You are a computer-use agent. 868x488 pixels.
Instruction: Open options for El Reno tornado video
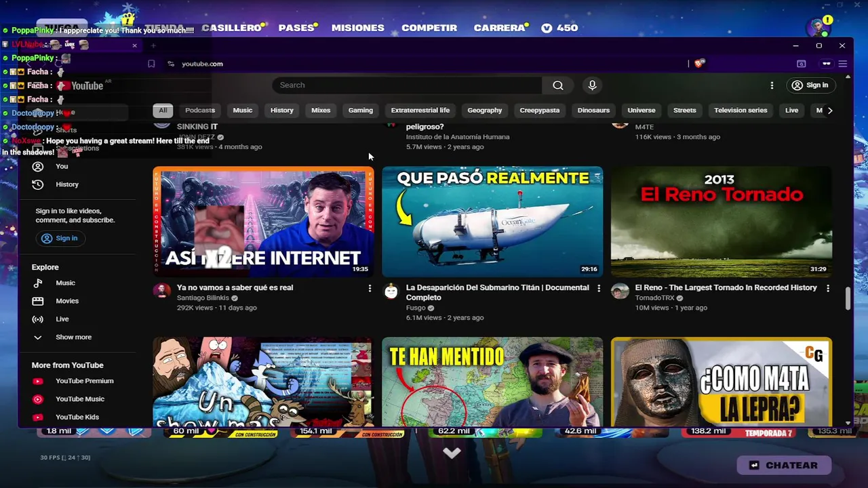click(828, 289)
